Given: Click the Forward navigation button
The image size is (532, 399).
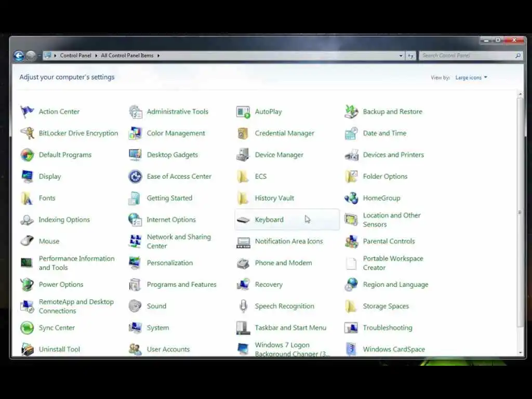Looking at the screenshot, I should (x=31, y=55).
